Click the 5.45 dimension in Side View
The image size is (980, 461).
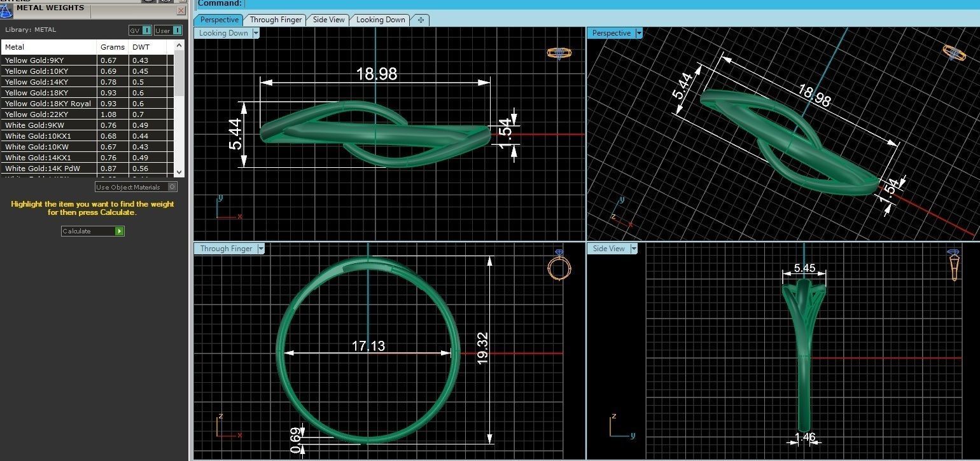pyautogui.click(x=804, y=268)
